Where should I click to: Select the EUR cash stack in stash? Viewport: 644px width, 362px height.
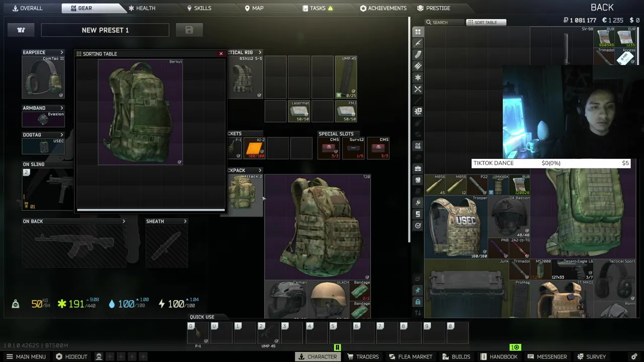click(625, 37)
